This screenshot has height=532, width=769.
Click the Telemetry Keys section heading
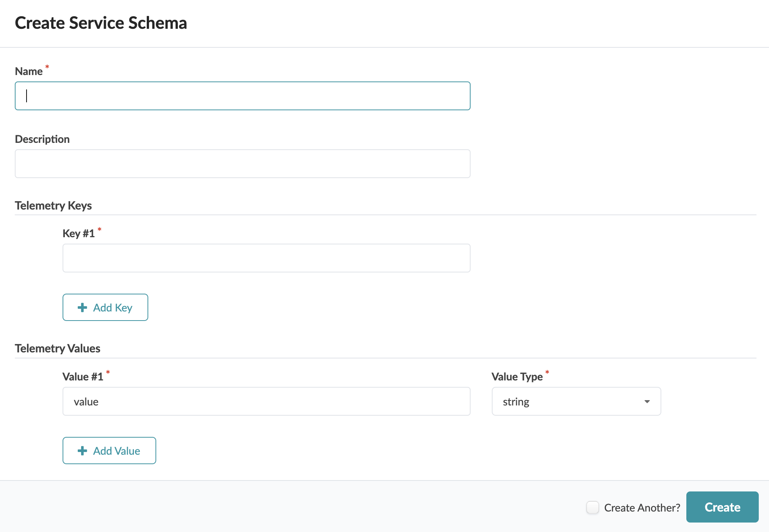pos(53,206)
